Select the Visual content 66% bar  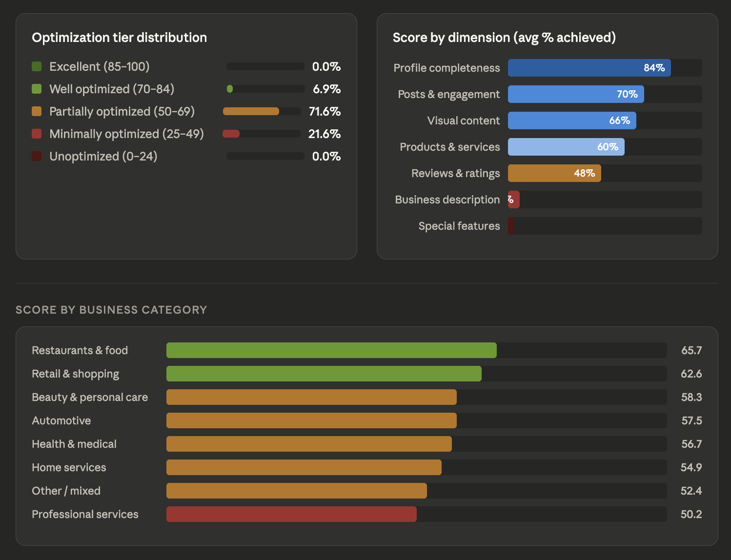(x=572, y=120)
